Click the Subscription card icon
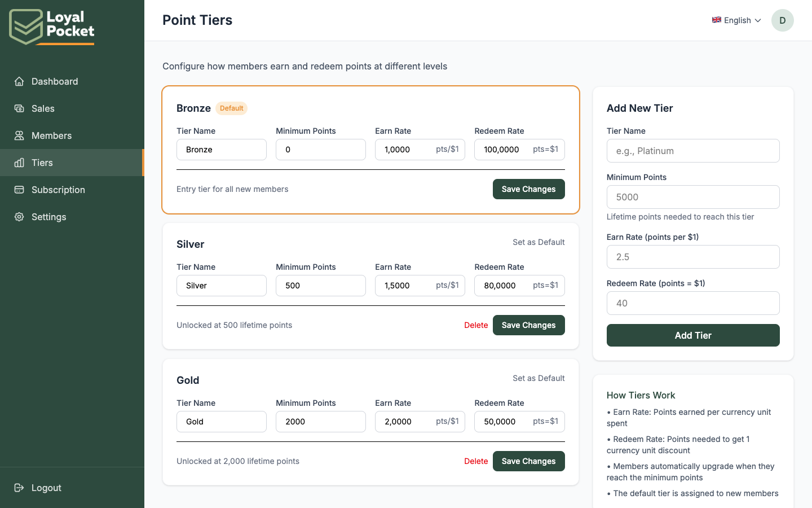Viewport: 812px width, 508px height. 19,190
